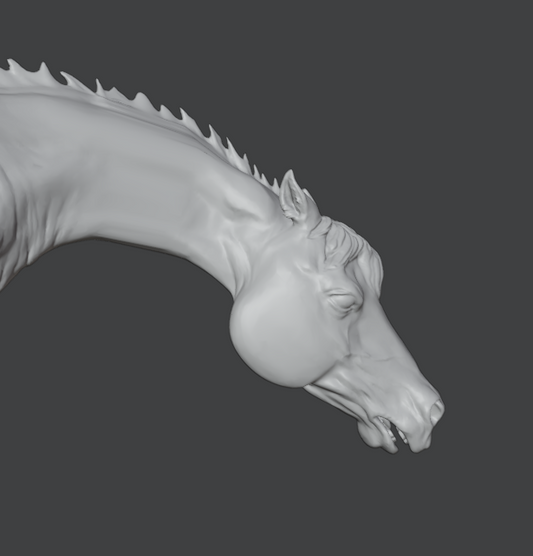The image size is (533, 556).
Task: Click empty dark background at the upper right
Action: point(443,89)
